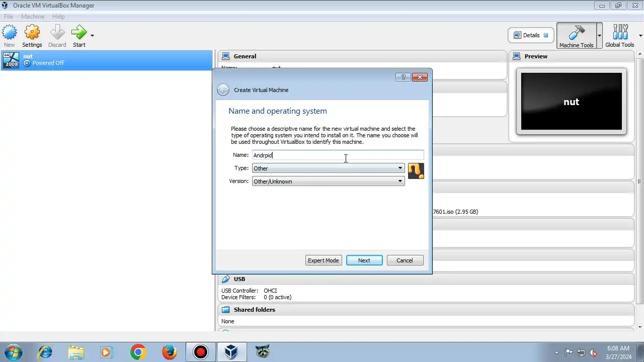Click the USB section icon

[226, 279]
